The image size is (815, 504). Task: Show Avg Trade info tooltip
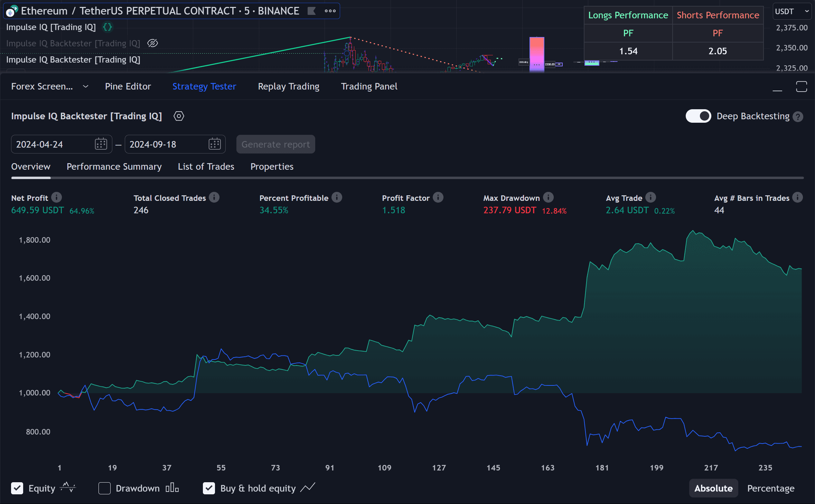click(650, 197)
